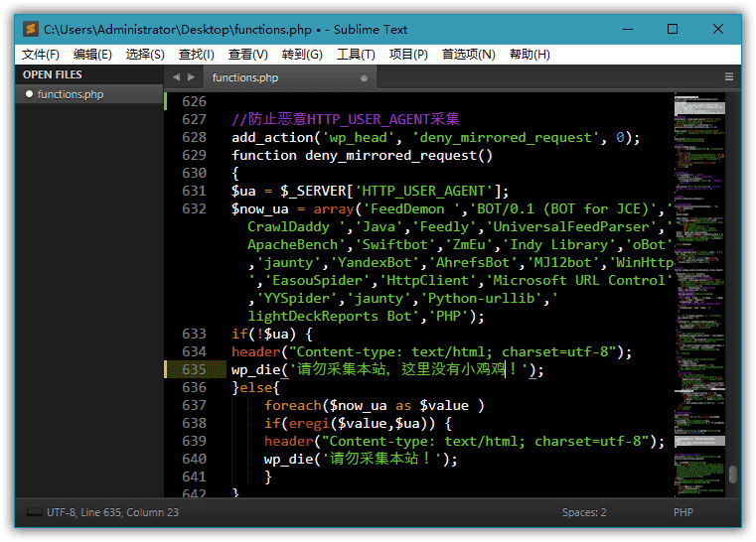
Task: Click the Sublime Text title bar icon
Action: click(31, 29)
